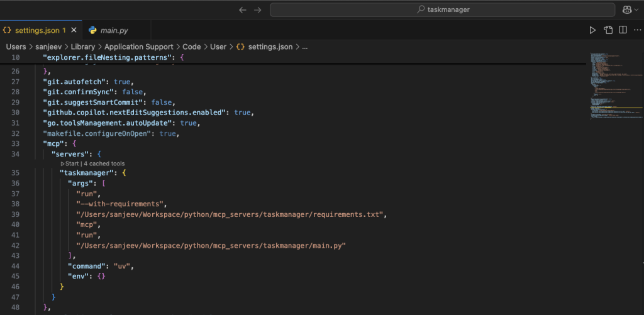
Task: Click the minimap code overview
Action: 615,86
